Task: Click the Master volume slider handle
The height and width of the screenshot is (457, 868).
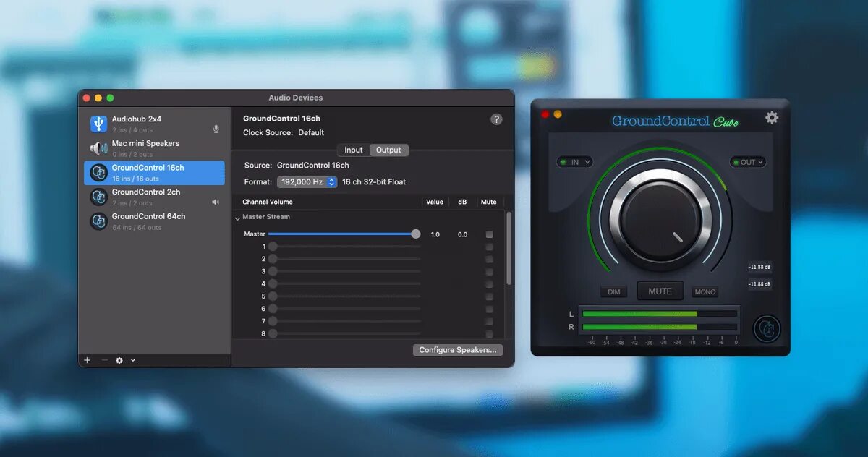Action: click(416, 234)
